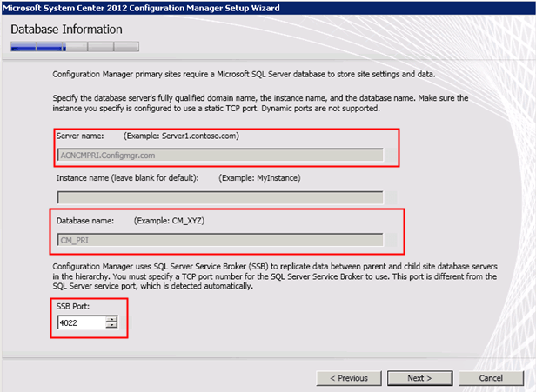The width and height of the screenshot is (536, 392).
Task: Click the 'Database name:' label
Action: (x=85, y=221)
